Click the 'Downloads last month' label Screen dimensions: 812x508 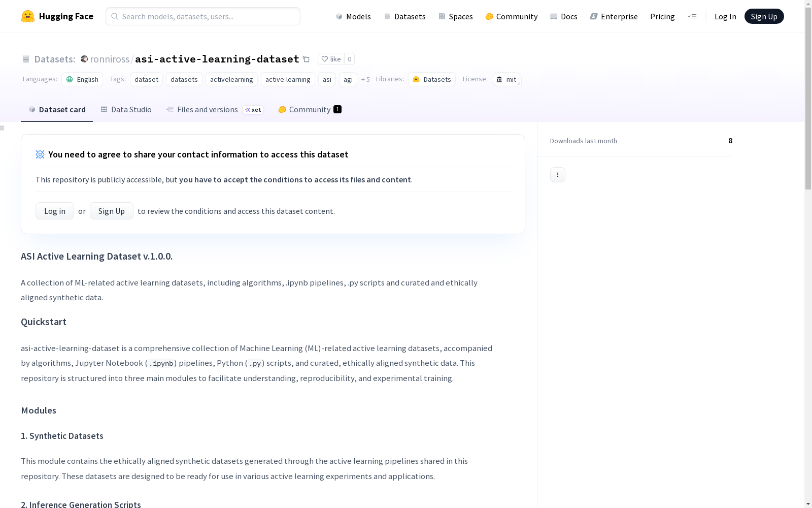pos(584,141)
